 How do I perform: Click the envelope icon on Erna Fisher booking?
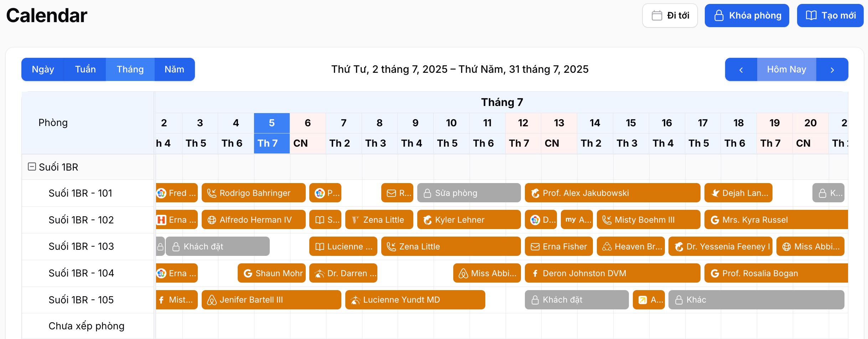(x=535, y=247)
